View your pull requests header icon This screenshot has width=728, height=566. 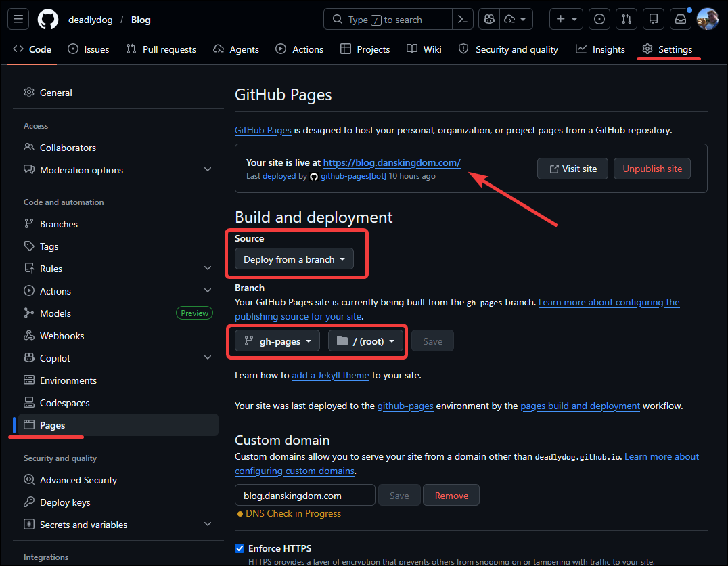pos(626,19)
